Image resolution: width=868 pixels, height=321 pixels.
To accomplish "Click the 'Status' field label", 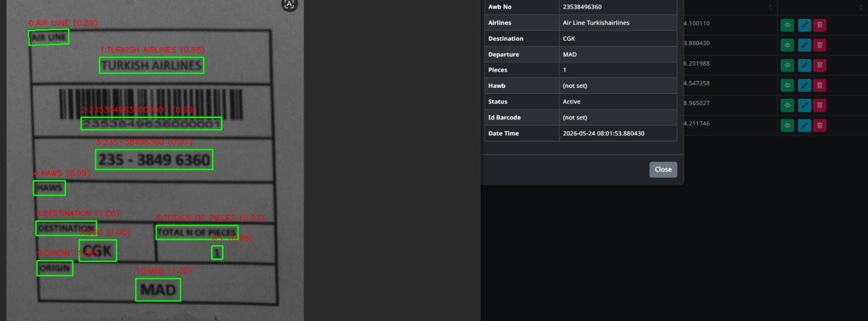I will point(497,101).
